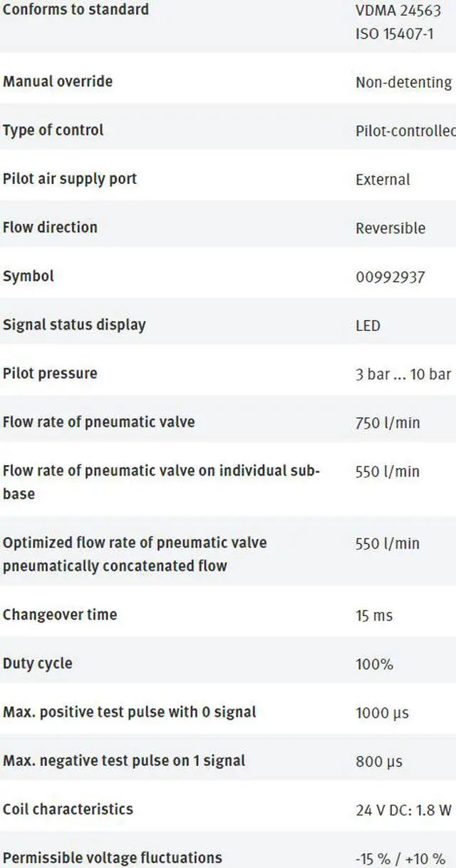Screen dimensions: 456x868
Task: Click the 750 l/min flow rate value
Action: (388, 423)
